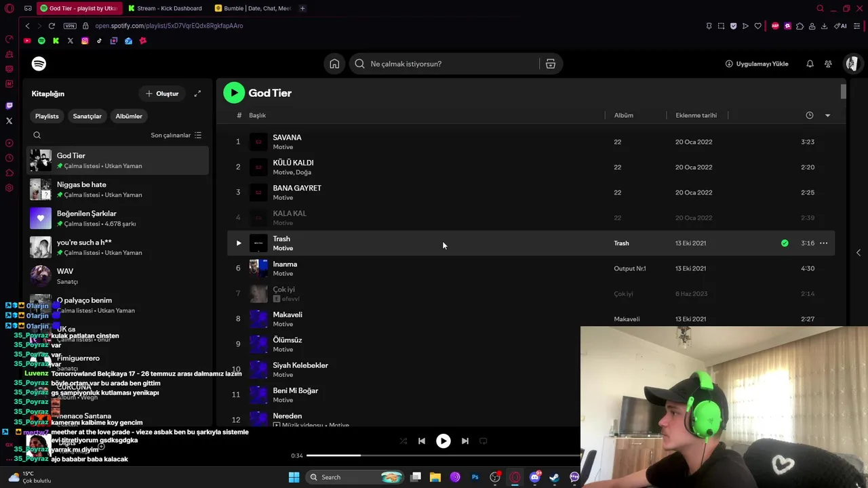868x488 pixels.
Task: Search within the library with the magnifier icon
Action: [37, 135]
